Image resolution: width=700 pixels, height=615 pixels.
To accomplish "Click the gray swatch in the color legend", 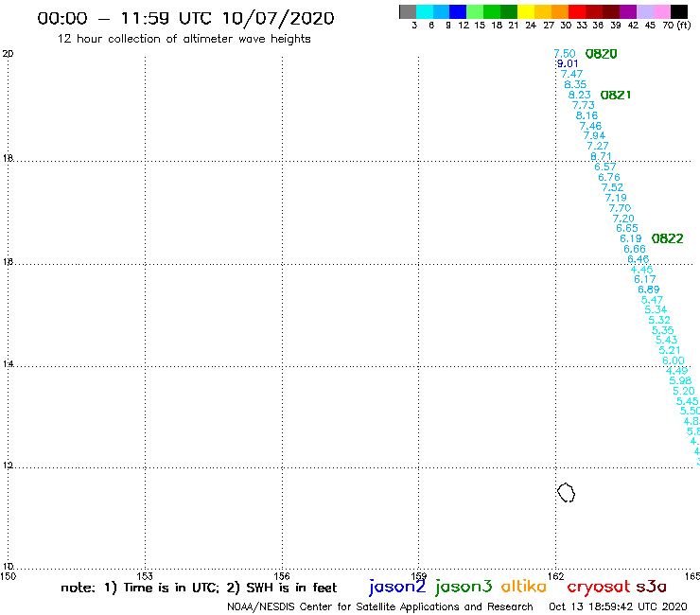I will (408, 11).
